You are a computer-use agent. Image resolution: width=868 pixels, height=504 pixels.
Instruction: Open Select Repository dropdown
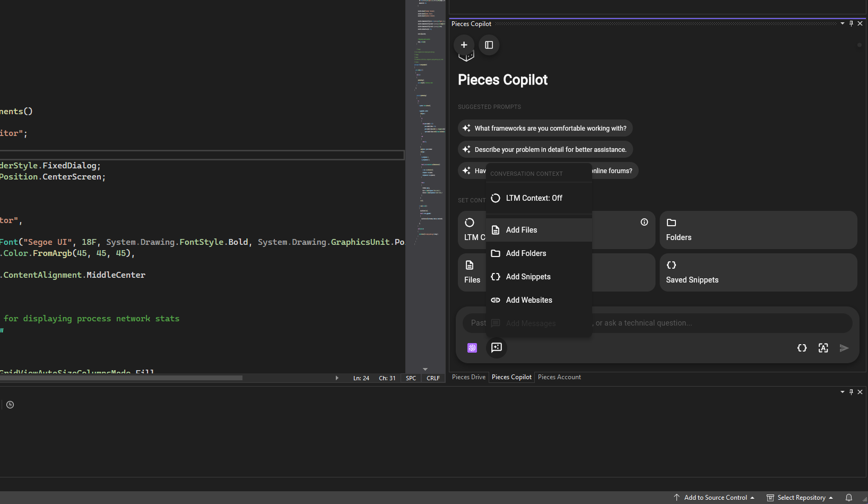pyautogui.click(x=800, y=498)
